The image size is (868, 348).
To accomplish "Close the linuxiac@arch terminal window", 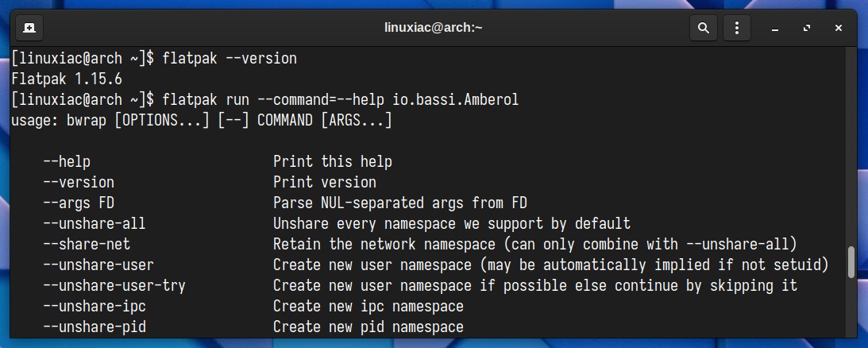I will (838, 29).
